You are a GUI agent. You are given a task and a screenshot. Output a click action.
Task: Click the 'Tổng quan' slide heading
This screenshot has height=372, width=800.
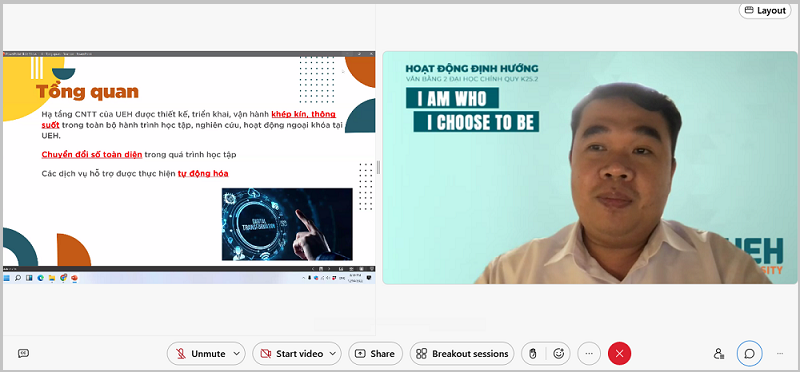point(87,92)
